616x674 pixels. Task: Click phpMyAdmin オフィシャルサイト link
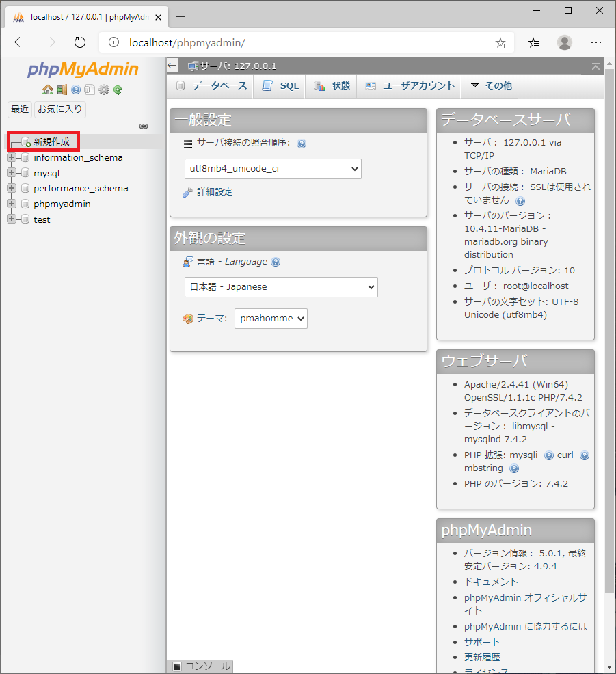click(525, 604)
